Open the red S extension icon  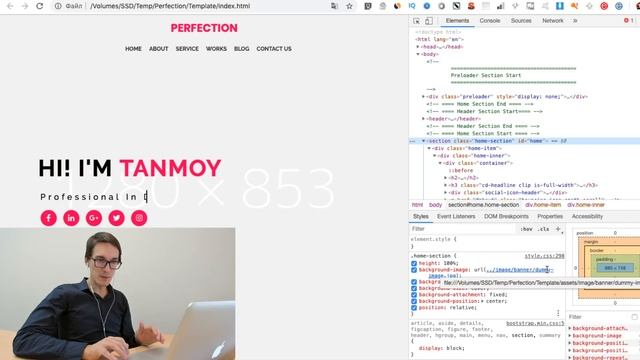pyautogui.click(x=471, y=6)
